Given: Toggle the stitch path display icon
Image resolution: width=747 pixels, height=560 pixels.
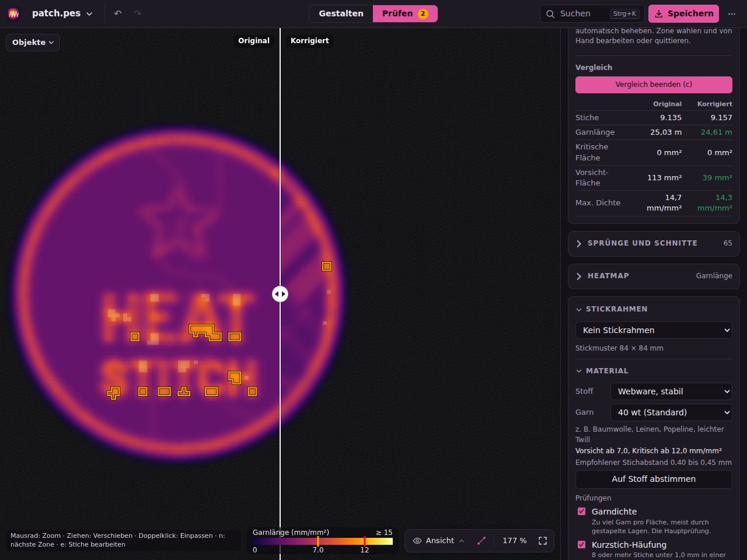Looking at the screenshot, I should (481, 541).
